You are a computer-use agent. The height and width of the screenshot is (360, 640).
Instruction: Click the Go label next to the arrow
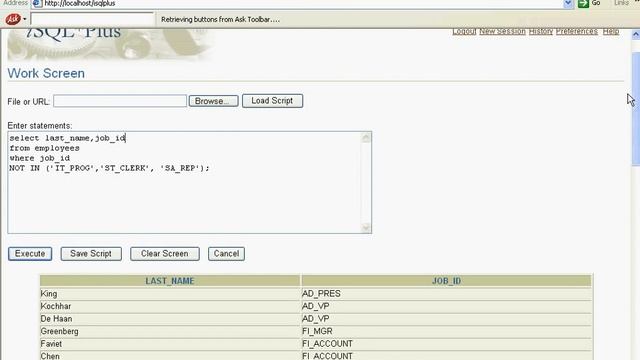(x=596, y=3)
